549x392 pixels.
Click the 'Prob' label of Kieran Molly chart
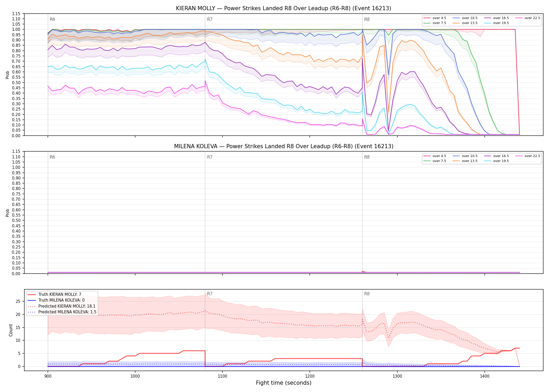pyautogui.click(x=8, y=75)
